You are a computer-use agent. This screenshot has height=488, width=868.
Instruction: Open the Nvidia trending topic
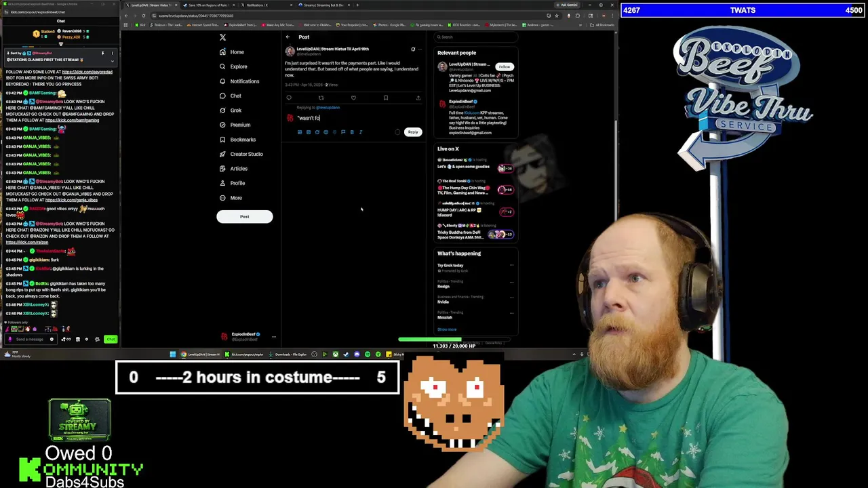point(443,302)
